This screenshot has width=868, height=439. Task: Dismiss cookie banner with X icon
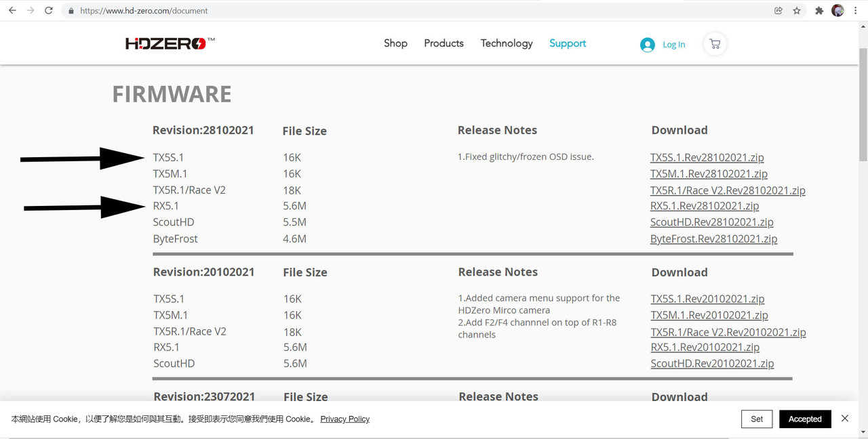click(845, 419)
